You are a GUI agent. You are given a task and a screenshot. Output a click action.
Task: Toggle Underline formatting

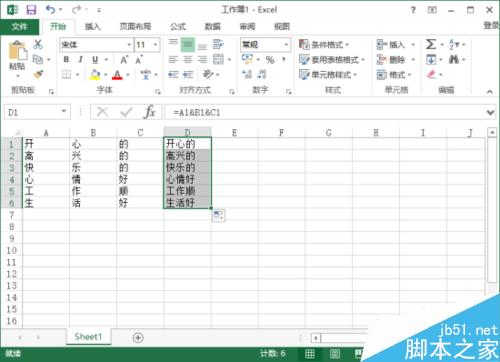(95, 59)
